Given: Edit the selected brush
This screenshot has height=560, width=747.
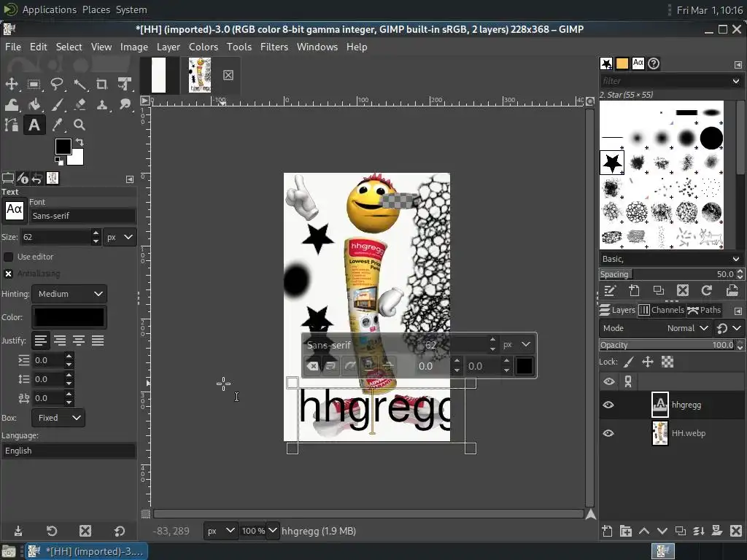Looking at the screenshot, I should click(x=610, y=290).
